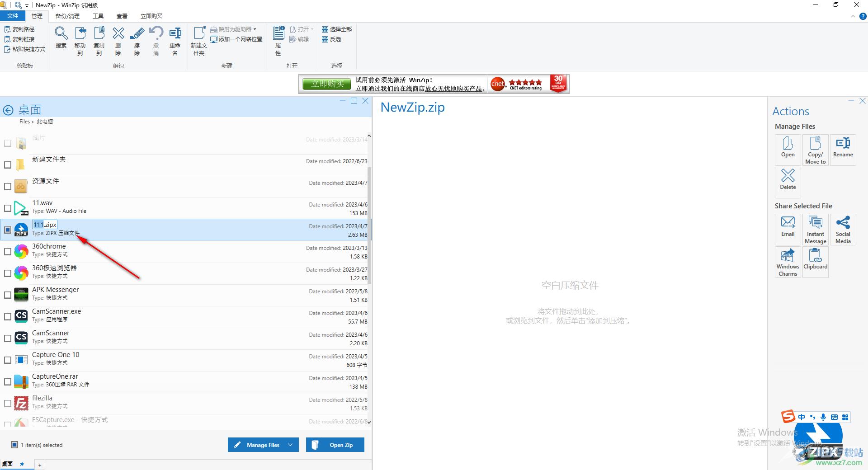
Task: Switch to the 备份/清理 ribbon tab
Action: click(x=67, y=16)
